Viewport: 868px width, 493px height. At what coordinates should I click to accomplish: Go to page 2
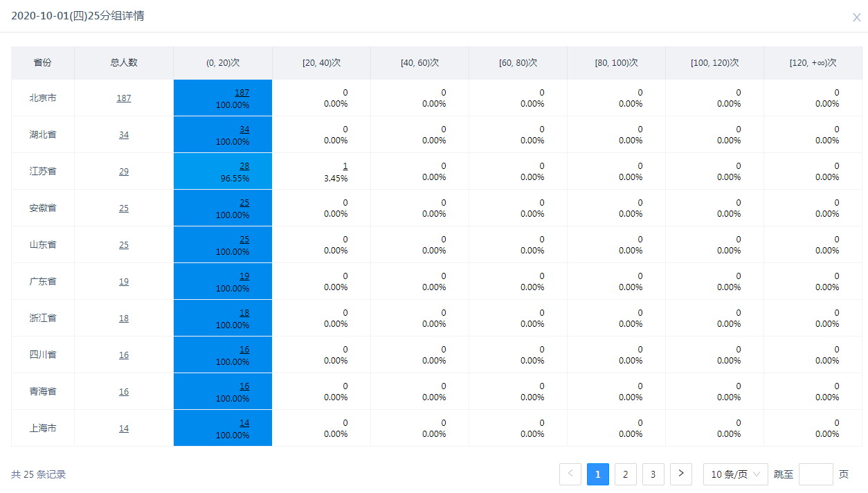pyautogui.click(x=625, y=474)
